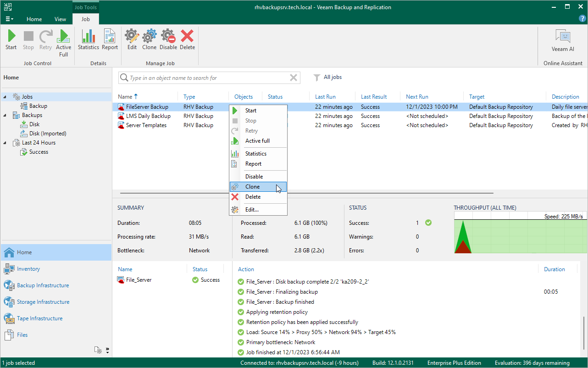Open the Veeam AI assistant

click(x=563, y=40)
